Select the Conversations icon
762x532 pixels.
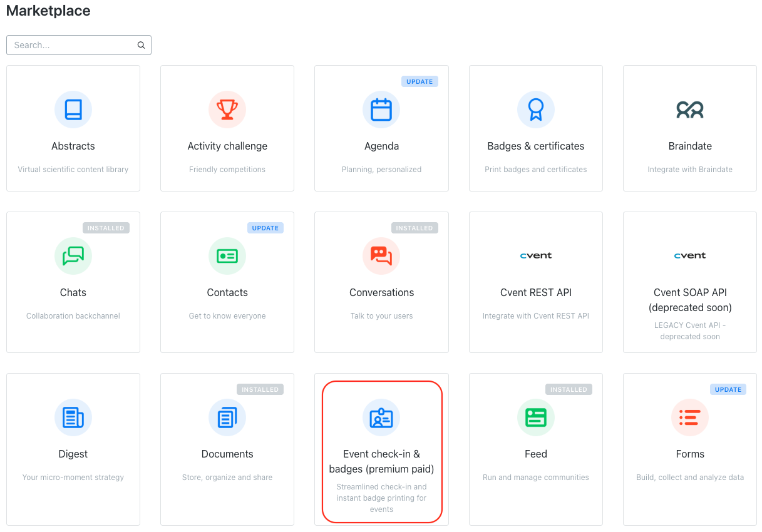[x=381, y=255]
